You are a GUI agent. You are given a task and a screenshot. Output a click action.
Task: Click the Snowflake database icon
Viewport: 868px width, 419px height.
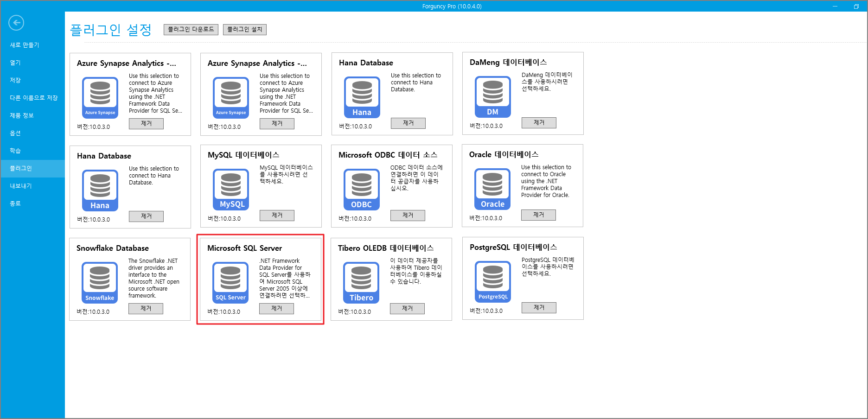(x=100, y=283)
